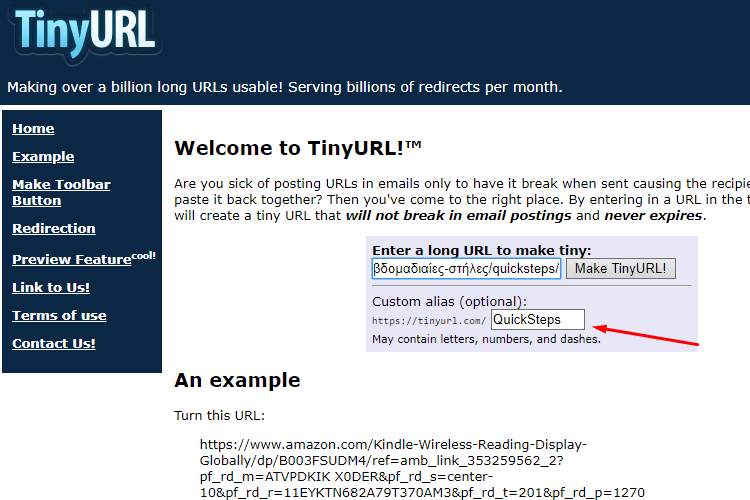Image resolution: width=750 pixels, height=500 pixels.
Task: Click the 'https://tinyurl.com/' prefix text
Action: 429,321
